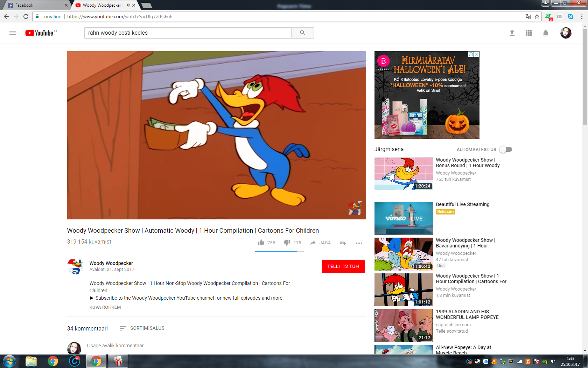Screen dimensions: 588x368
Task: Click the like/dislike ratio bar
Action: click(279, 251)
